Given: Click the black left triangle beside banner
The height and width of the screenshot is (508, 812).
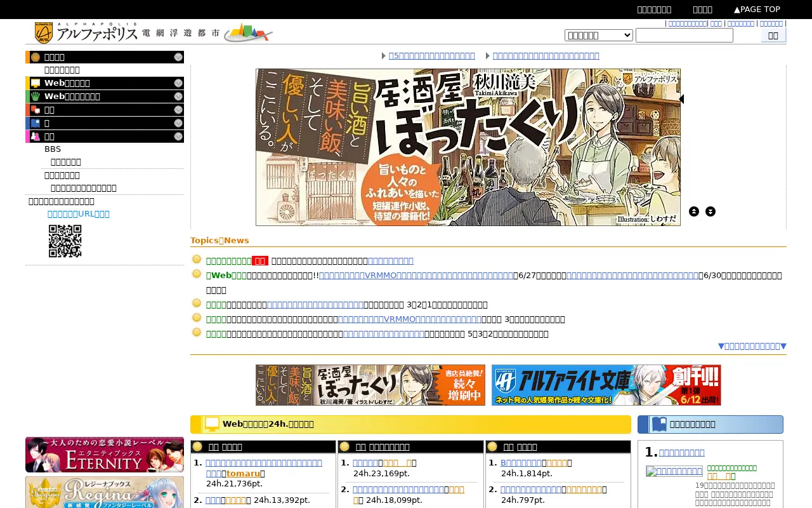Looking at the screenshot, I should coord(681,99).
